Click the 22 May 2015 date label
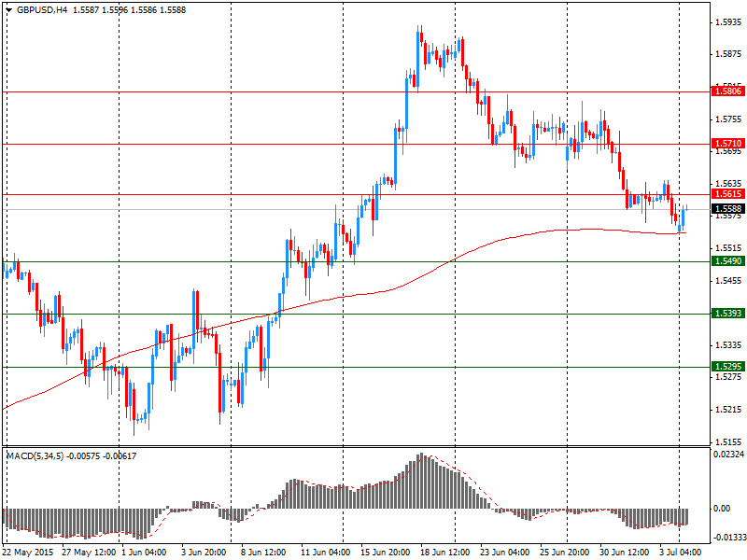 click(x=30, y=553)
